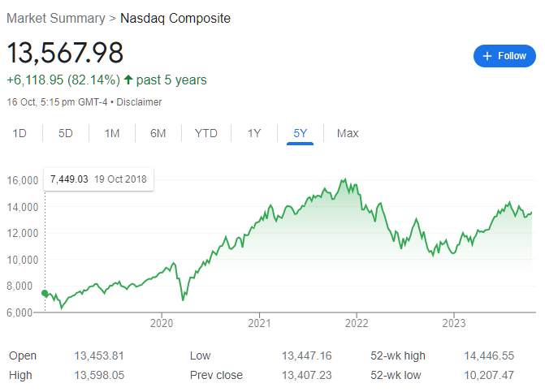Viewport: 545px width, 392px height.
Task: Click the chart line peak near 2022
Action: (x=344, y=179)
